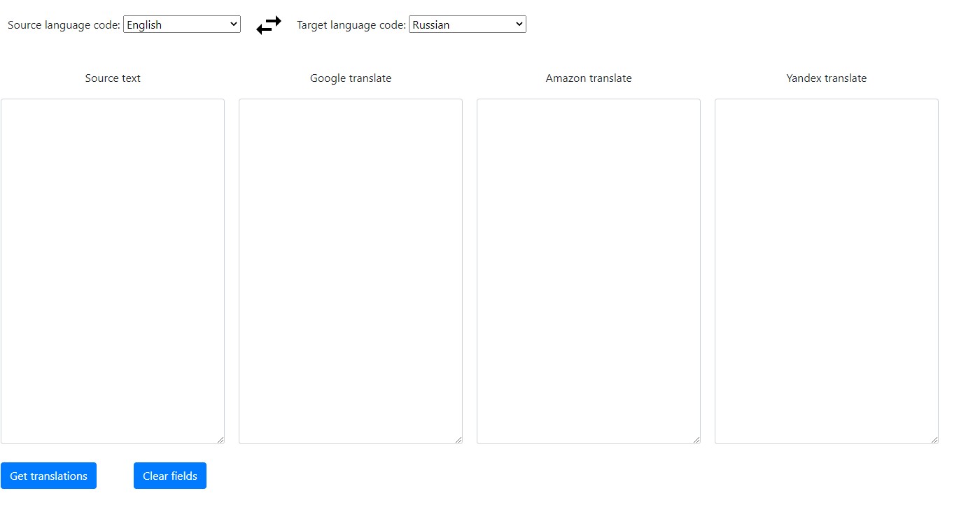
Task: Click the Yandex translate column heading
Action: [x=827, y=78]
